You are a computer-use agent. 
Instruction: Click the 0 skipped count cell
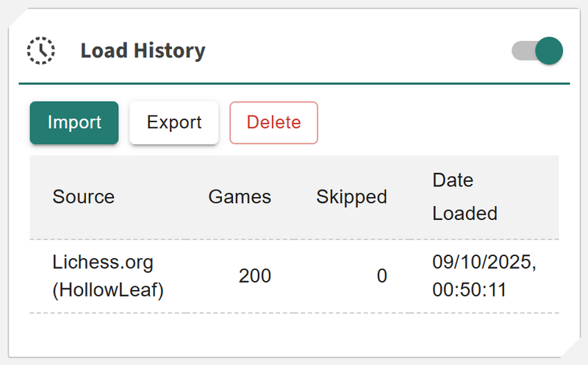click(x=381, y=276)
